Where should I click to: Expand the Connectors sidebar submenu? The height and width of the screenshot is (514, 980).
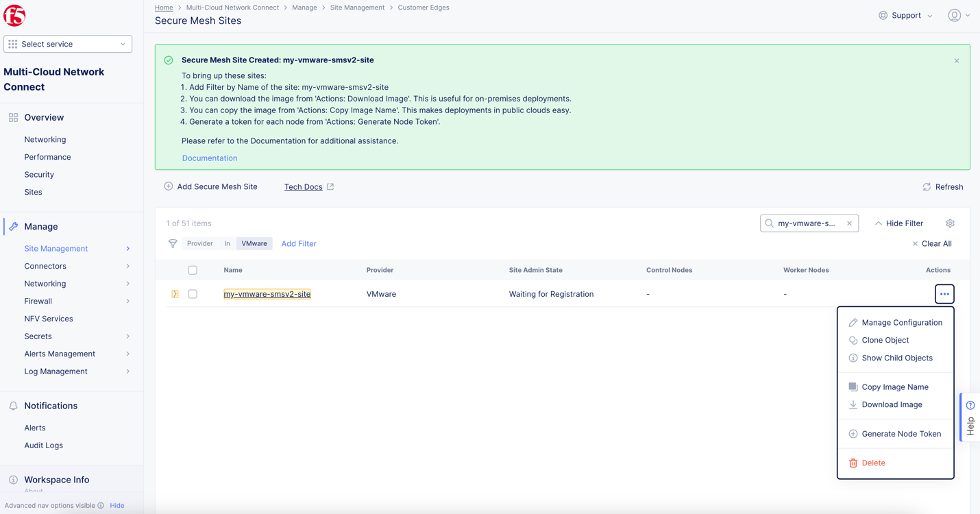[x=45, y=266]
